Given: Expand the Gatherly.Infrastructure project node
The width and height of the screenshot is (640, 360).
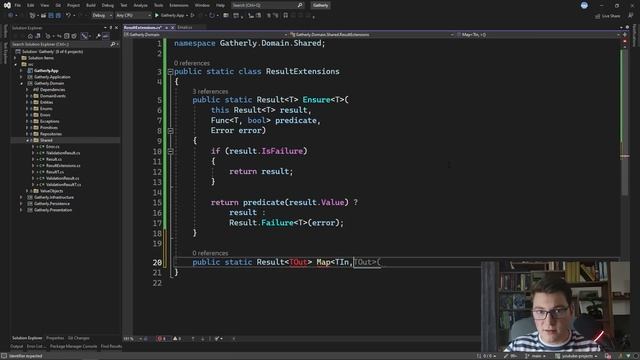Looking at the screenshot, I should [21, 198].
